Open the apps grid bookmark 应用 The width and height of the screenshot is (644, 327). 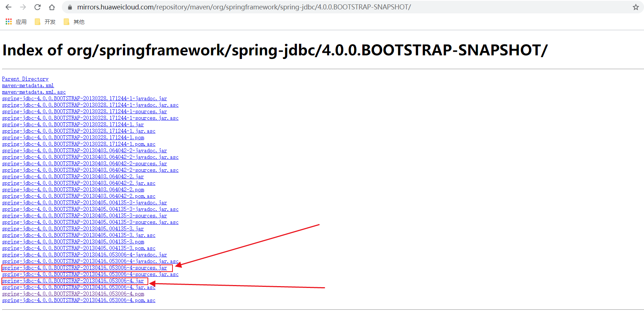click(x=16, y=22)
